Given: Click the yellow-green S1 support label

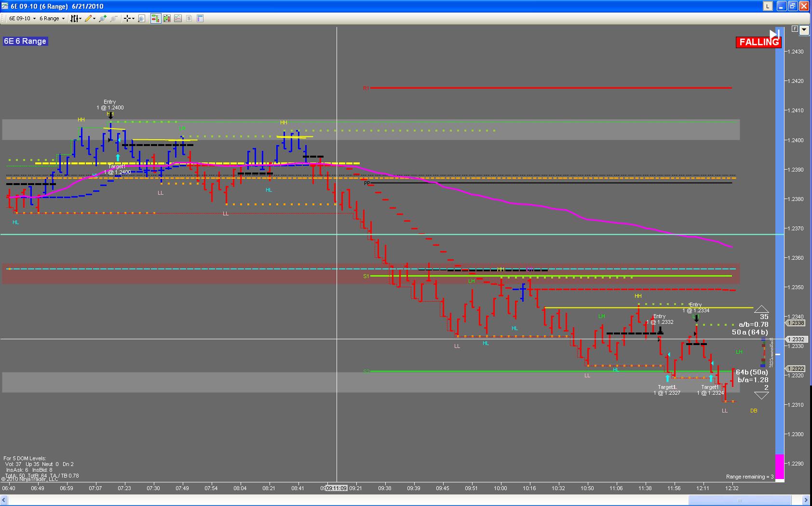Looking at the screenshot, I should [x=366, y=276].
